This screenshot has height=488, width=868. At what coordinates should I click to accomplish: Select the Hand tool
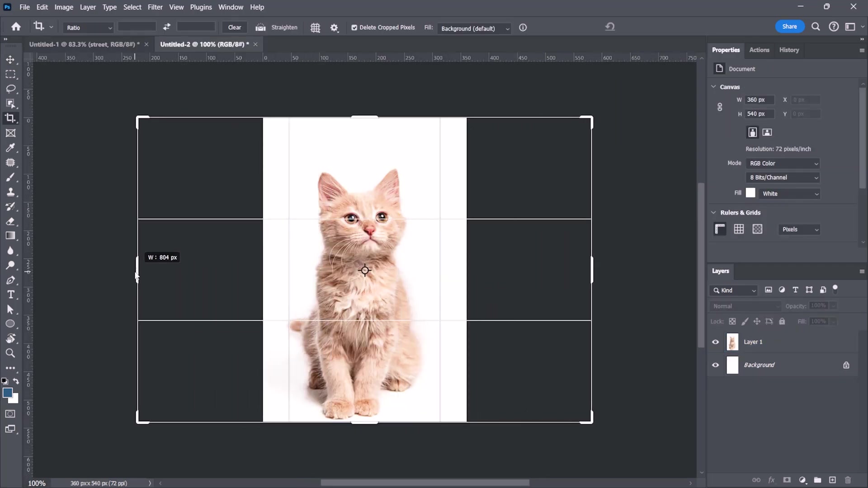(10, 338)
